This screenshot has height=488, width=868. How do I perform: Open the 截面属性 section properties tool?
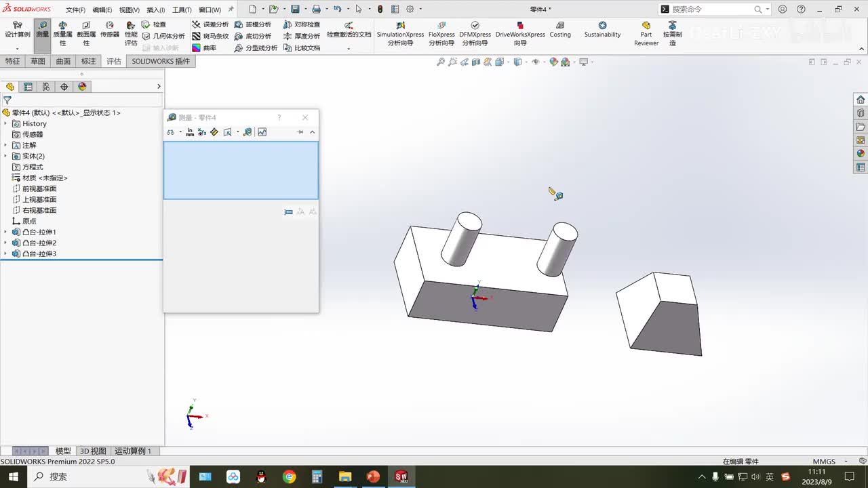tap(86, 34)
